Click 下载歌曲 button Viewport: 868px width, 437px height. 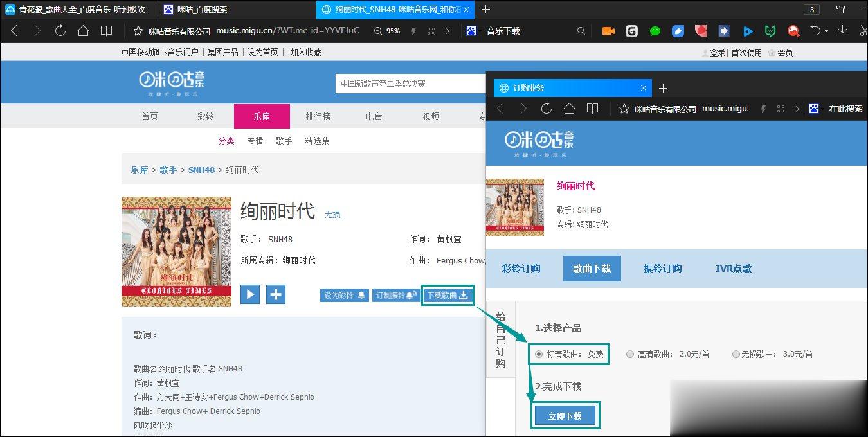click(x=448, y=296)
